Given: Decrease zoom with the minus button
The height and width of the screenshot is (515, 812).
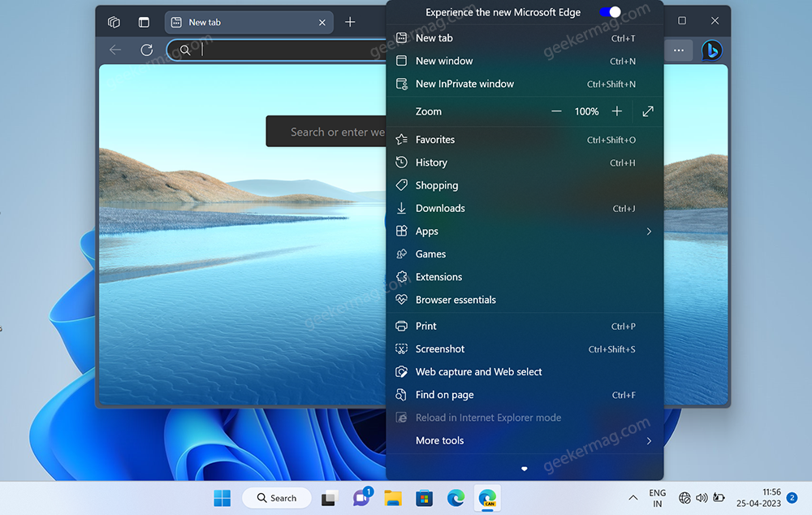Looking at the screenshot, I should coord(556,111).
